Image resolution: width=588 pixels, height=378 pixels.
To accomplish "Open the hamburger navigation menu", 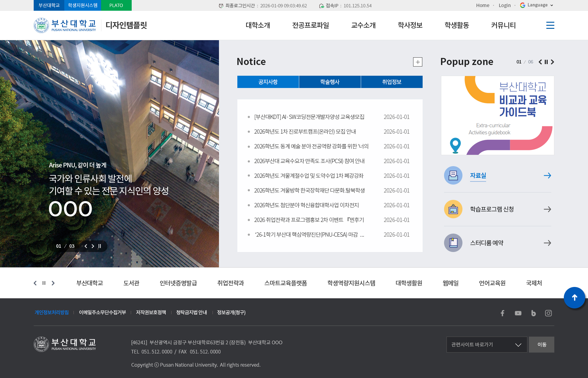I will (550, 25).
